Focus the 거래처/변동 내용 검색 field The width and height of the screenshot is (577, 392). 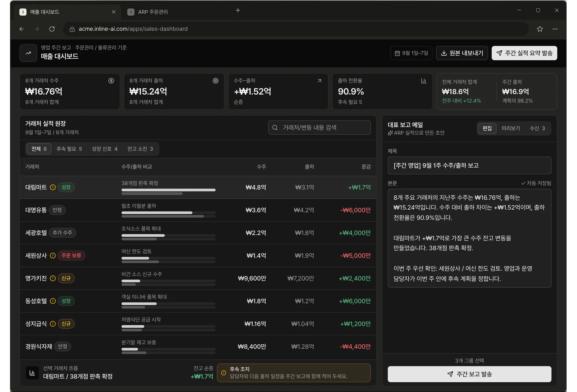pos(320,128)
